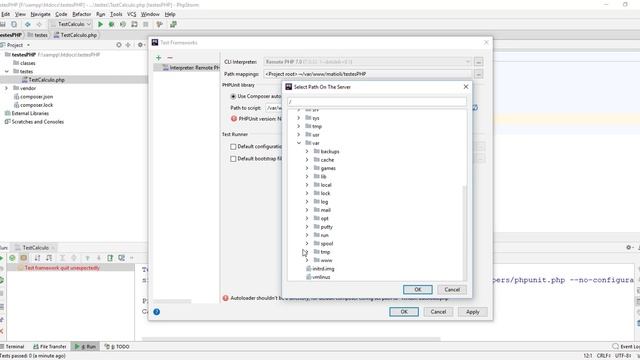Expand the usr folder in server tree
The image size is (640, 360).
point(298,135)
